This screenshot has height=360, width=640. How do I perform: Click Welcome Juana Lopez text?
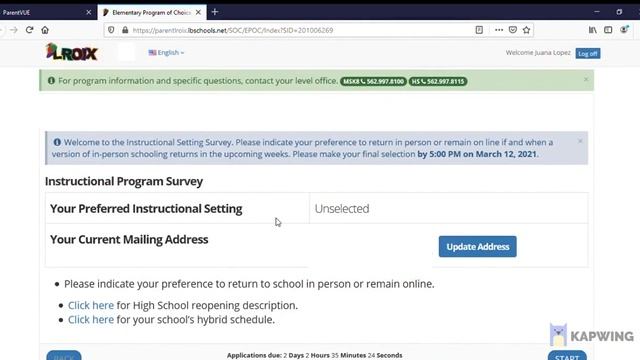[538, 53]
